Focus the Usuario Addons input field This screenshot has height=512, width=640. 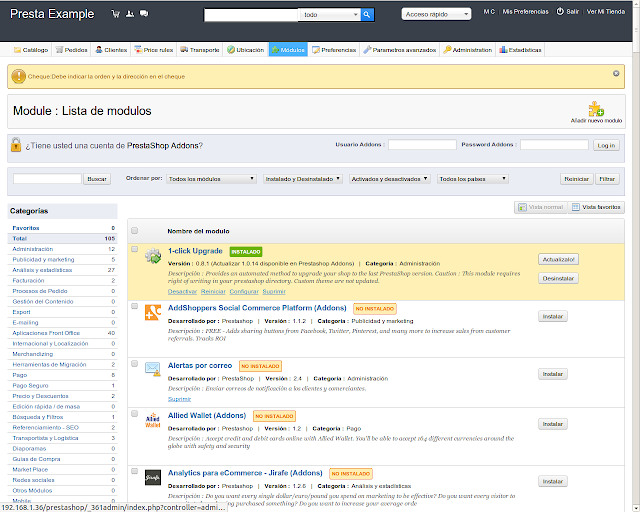422,145
